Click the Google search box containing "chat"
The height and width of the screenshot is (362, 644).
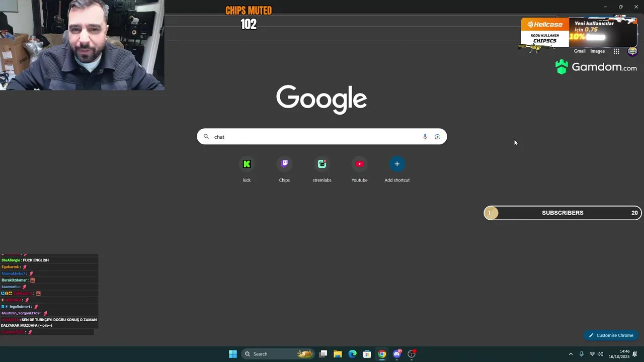click(321, 137)
